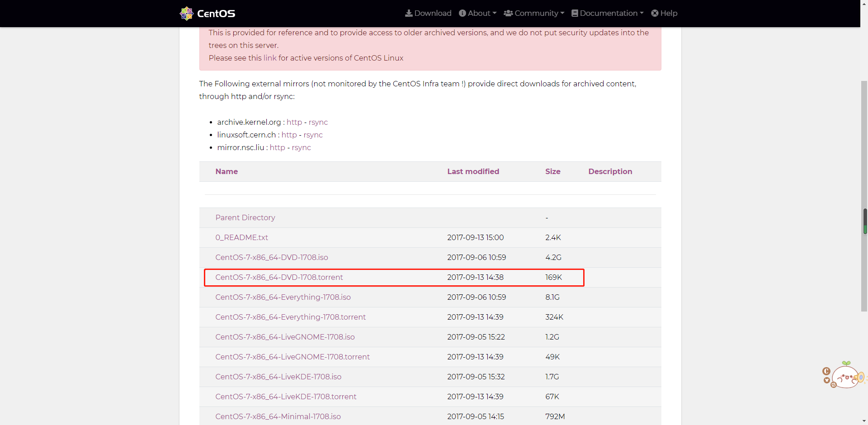This screenshot has height=425, width=868.
Task: Download CentOS-7-x86_64-DVD-1708.torrent
Action: pyautogui.click(x=279, y=277)
